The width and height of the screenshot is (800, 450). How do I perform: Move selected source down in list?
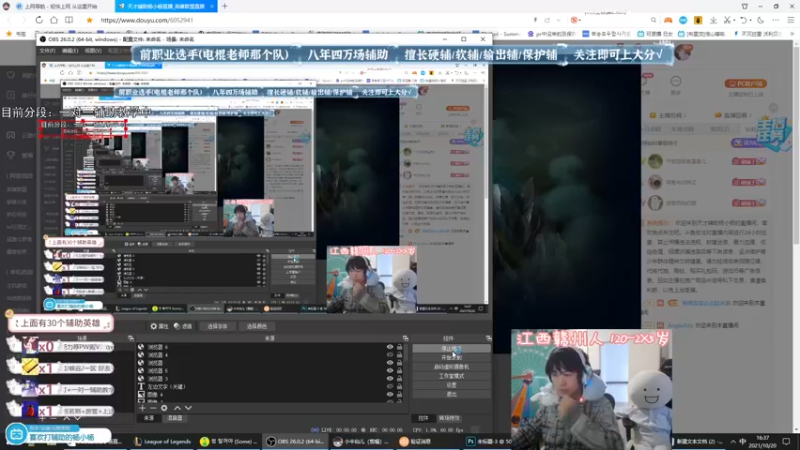[x=188, y=408]
